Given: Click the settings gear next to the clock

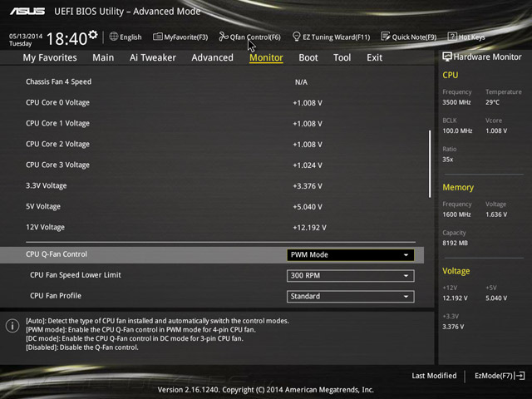Looking at the screenshot, I should click(93, 35).
